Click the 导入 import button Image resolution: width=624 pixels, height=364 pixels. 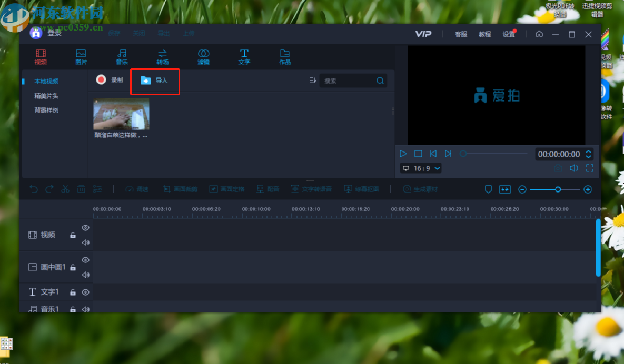[154, 80]
